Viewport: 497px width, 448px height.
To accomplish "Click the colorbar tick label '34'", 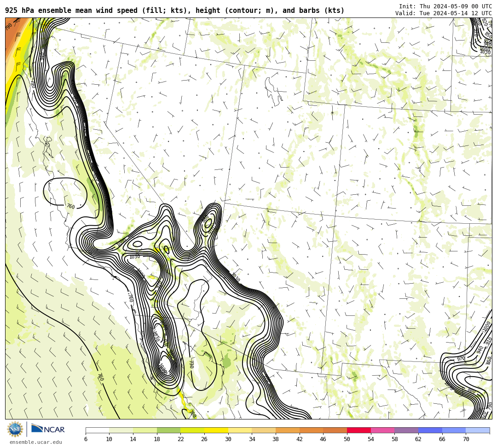I will [x=252, y=439].
